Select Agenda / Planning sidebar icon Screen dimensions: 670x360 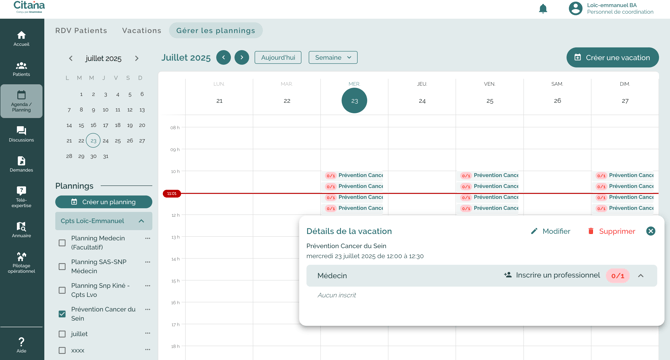pos(21,101)
